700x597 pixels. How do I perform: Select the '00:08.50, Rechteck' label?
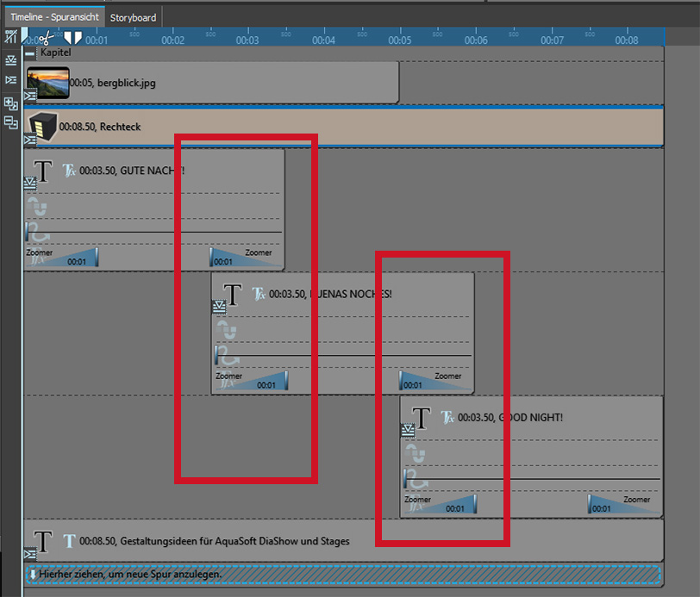pos(100,127)
